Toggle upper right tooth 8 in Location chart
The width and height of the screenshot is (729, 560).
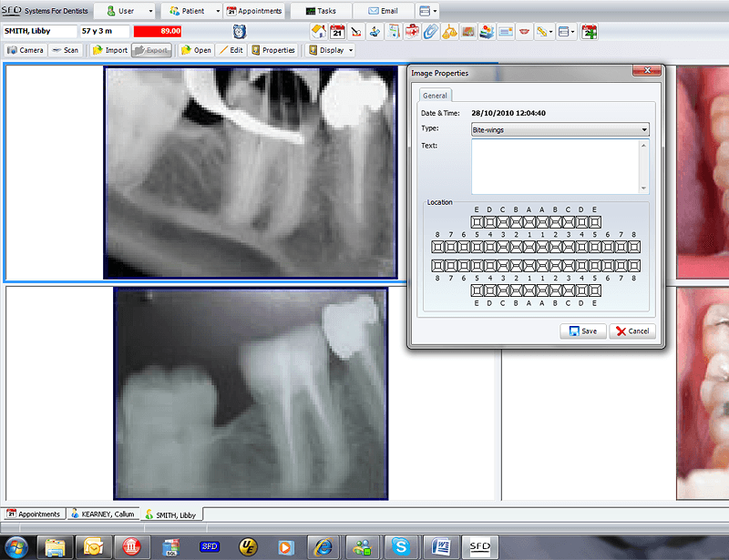coord(633,246)
